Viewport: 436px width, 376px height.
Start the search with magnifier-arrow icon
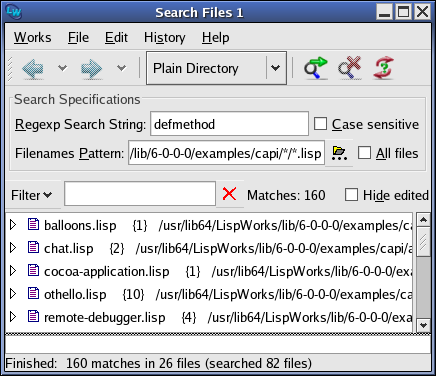click(x=315, y=68)
